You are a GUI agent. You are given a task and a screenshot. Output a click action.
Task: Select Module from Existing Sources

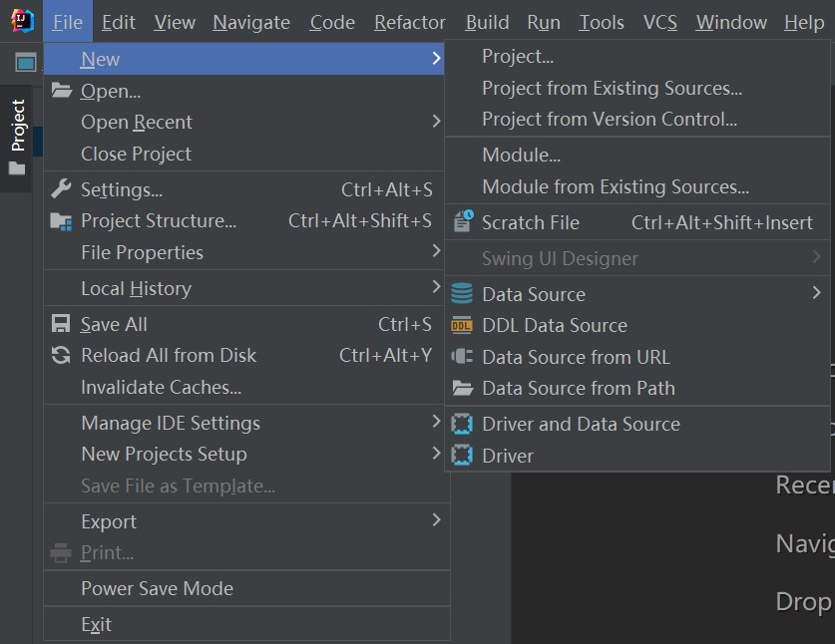(615, 186)
